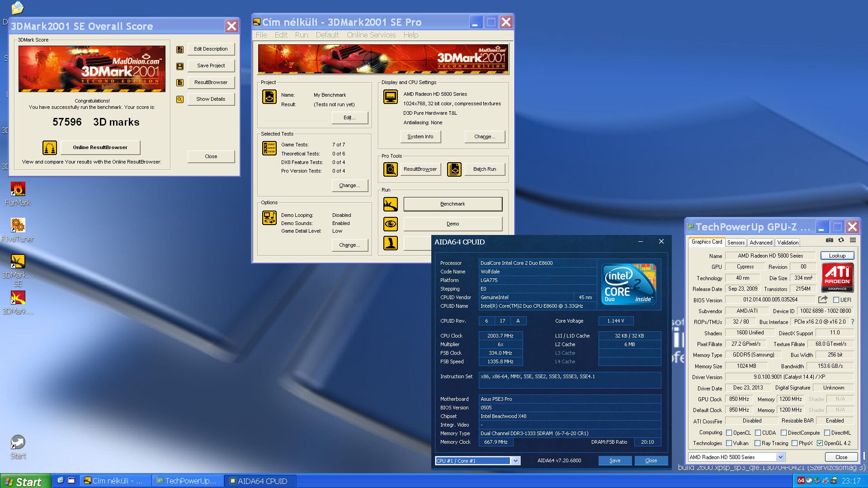Click the Bus Interface question mark icon
The height and width of the screenshot is (488, 868).
coord(853,322)
